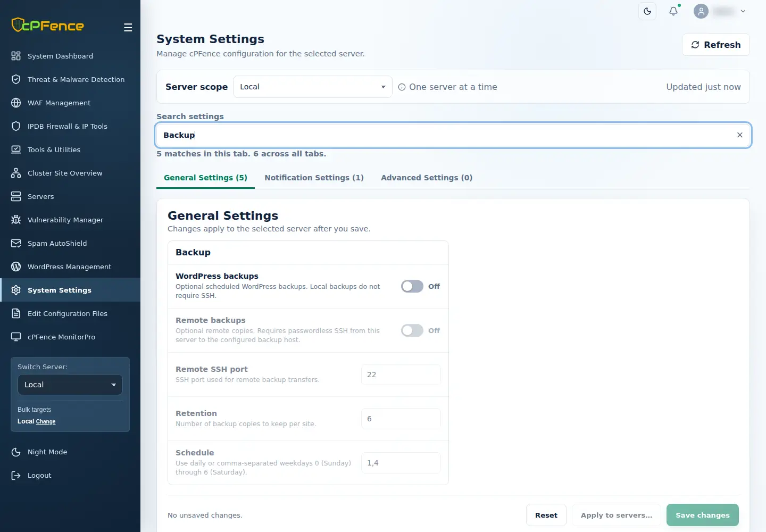Collapse sidebar with hamburger menu icon
Screen dimensions: 766x532
coord(128,28)
